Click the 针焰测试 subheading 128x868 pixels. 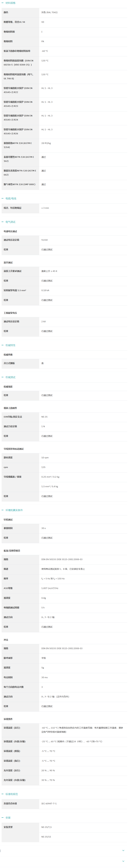(8, 520)
